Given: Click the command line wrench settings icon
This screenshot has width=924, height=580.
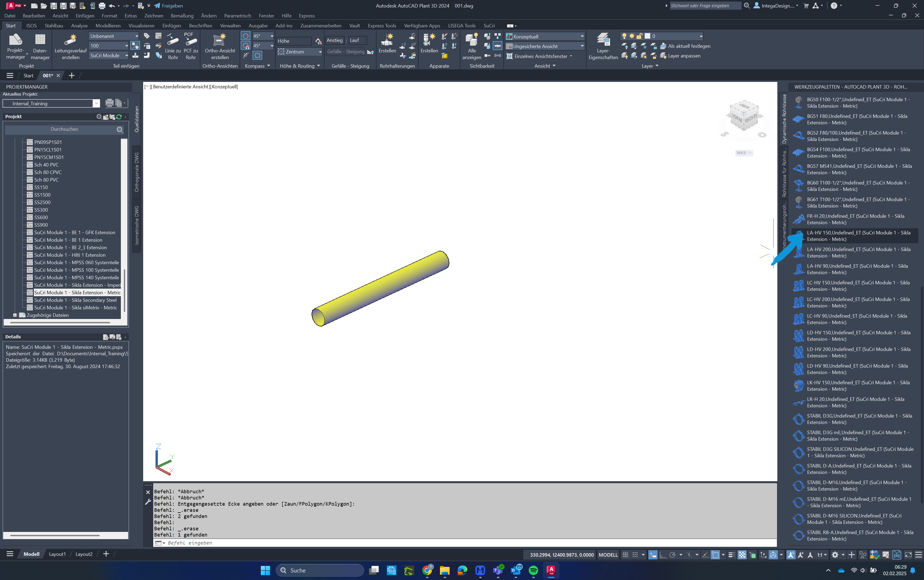Looking at the screenshot, I should point(148,502).
